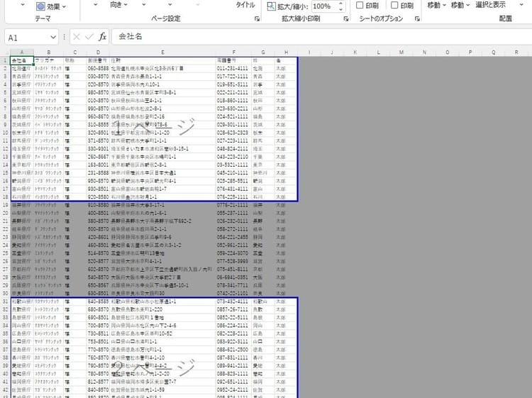Select column H header
This screenshot has width=532, height=398.
point(286,52)
